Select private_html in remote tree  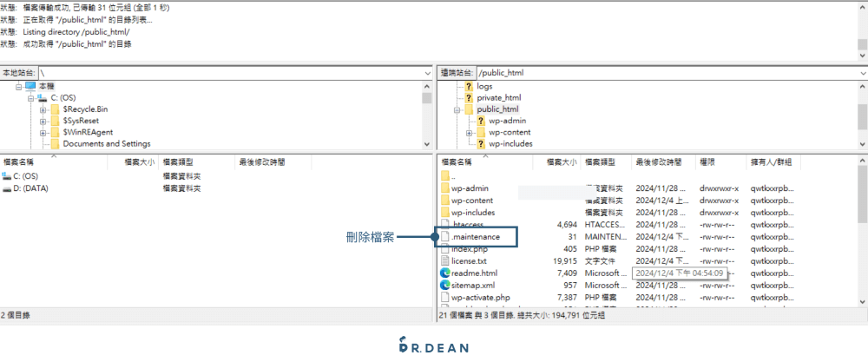(499, 98)
